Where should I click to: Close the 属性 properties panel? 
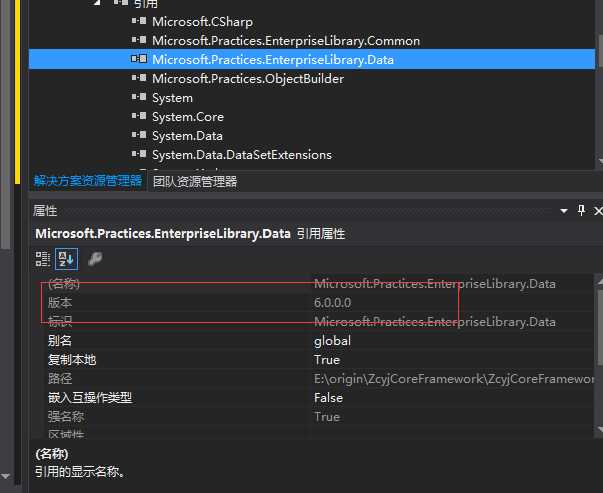598,211
